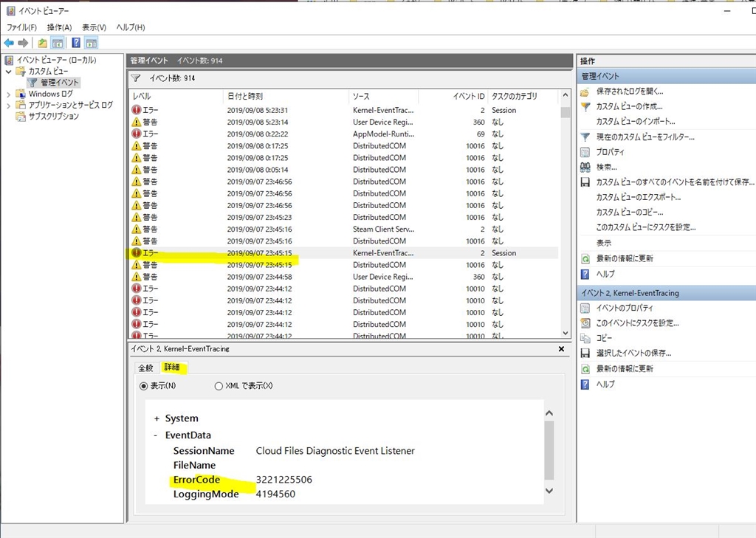Image resolution: width=756 pixels, height=538 pixels.
Task: Click the filter funnel icon beside イベント数: 914
Action: (136, 78)
